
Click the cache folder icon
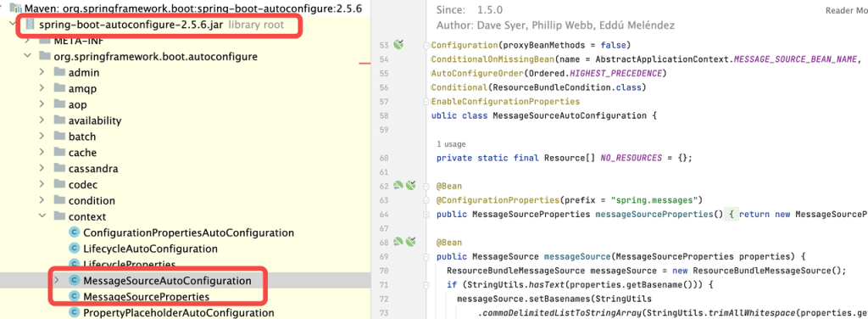pyautogui.click(x=59, y=153)
